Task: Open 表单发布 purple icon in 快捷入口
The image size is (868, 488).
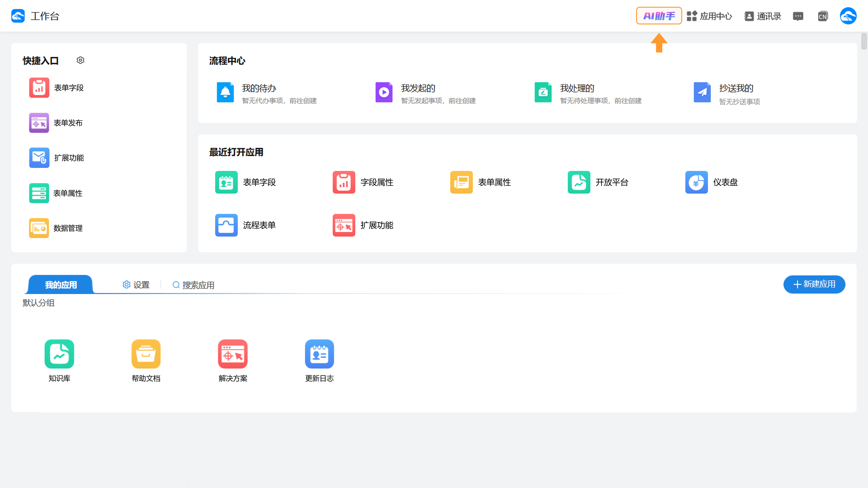Action: click(x=39, y=123)
